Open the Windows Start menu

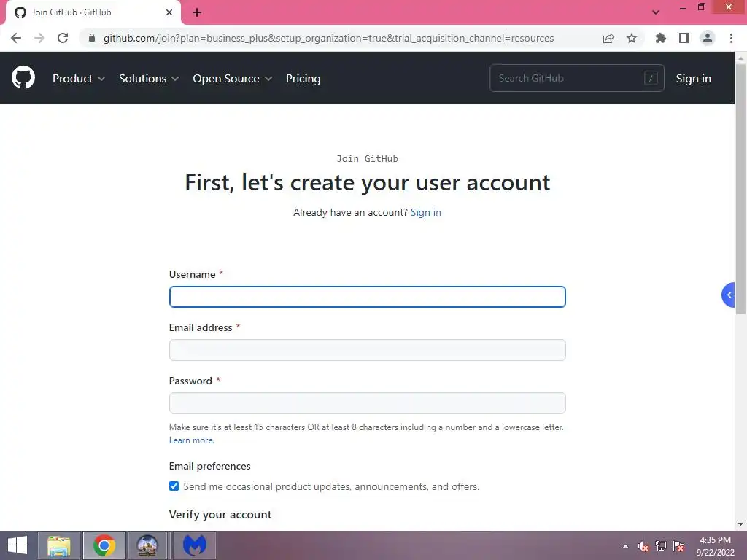click(x=18, y=545)
